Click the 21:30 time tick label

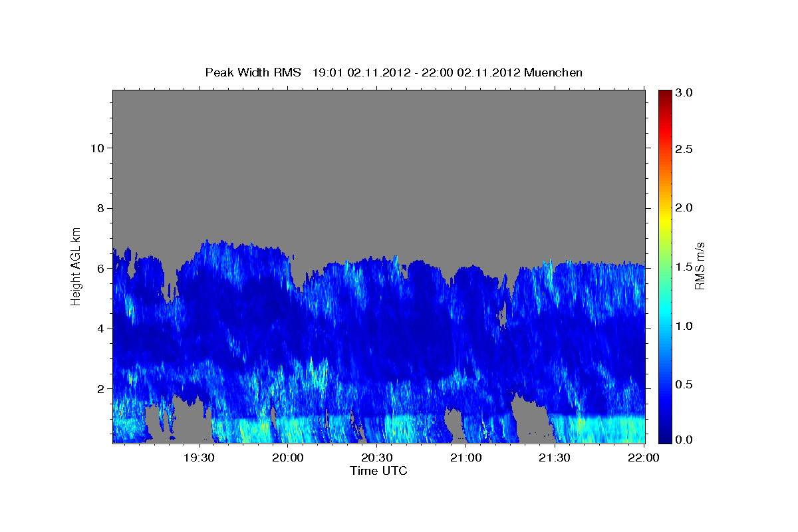[x=554, y=458]
